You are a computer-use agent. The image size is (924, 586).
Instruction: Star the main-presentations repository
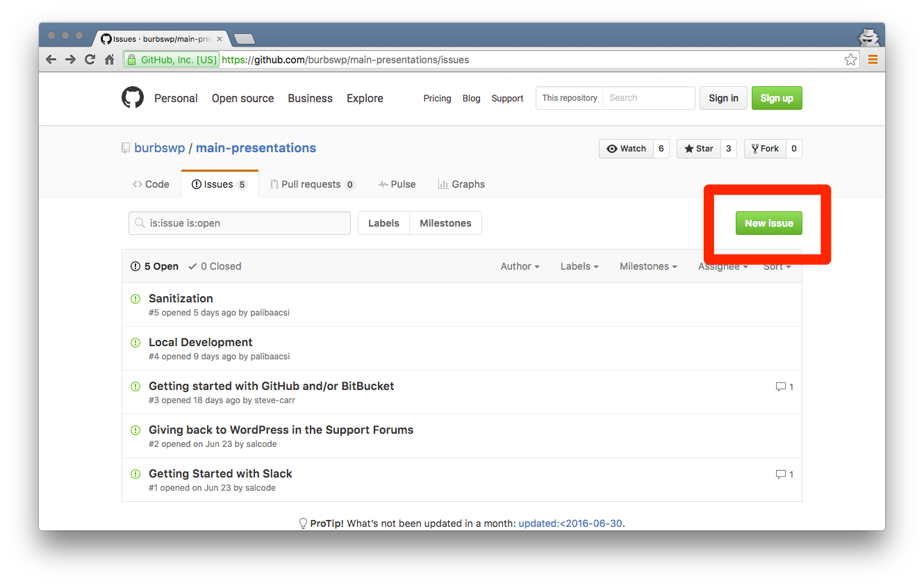[698, 149]
